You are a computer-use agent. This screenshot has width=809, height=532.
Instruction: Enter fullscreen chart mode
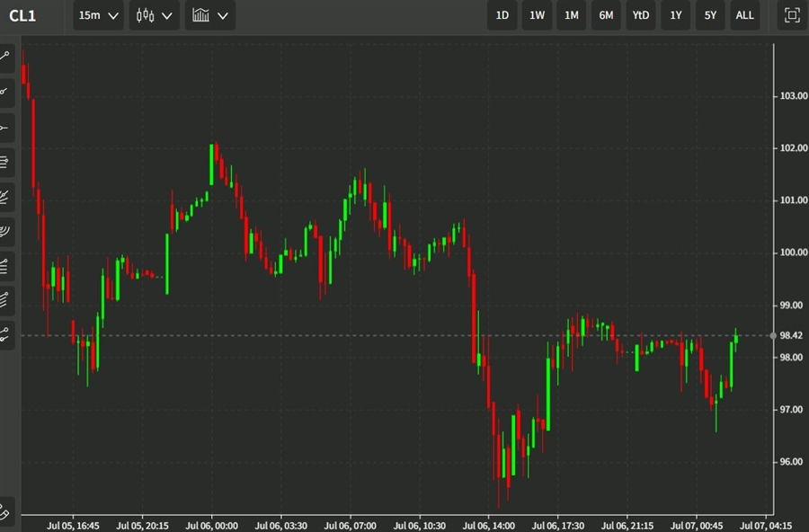point(792,15)
